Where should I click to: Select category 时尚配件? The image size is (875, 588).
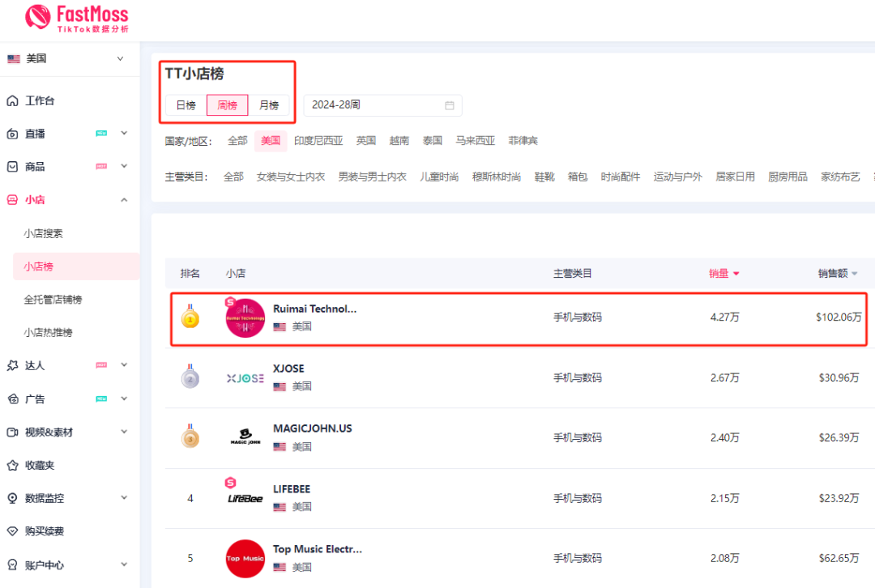coord(621,177)
